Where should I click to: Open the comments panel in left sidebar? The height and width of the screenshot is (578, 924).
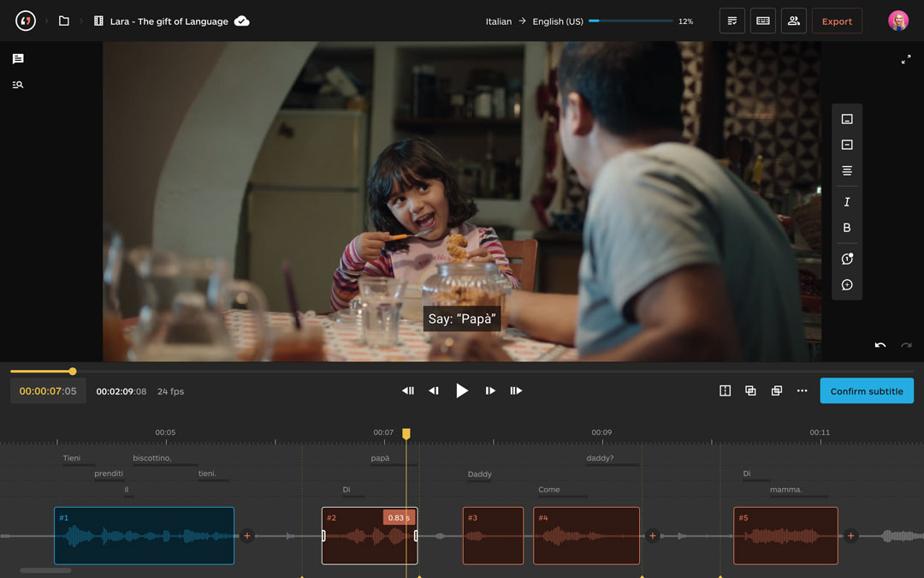(x=18, y=59)
